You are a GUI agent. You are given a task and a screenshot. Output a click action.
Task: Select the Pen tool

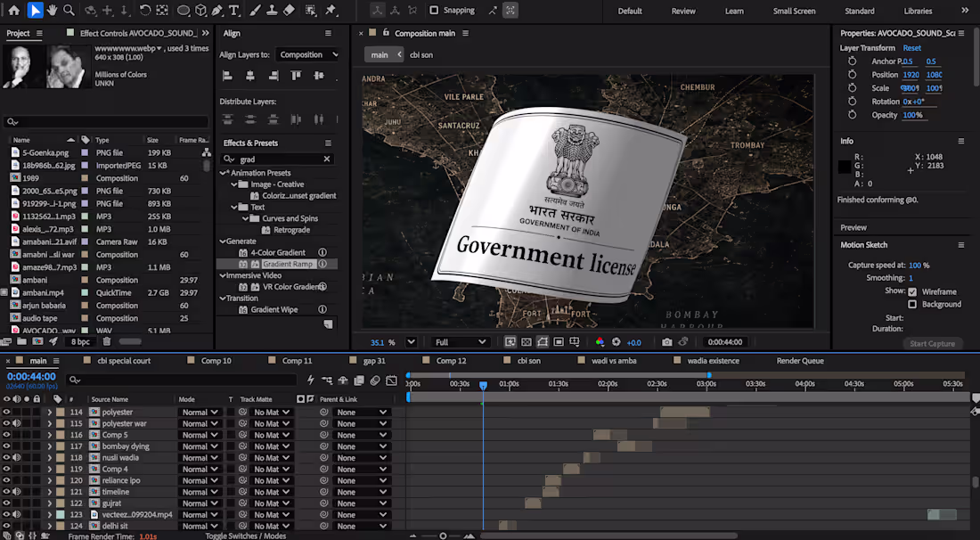pyautogui.click(x=216, y=10)
